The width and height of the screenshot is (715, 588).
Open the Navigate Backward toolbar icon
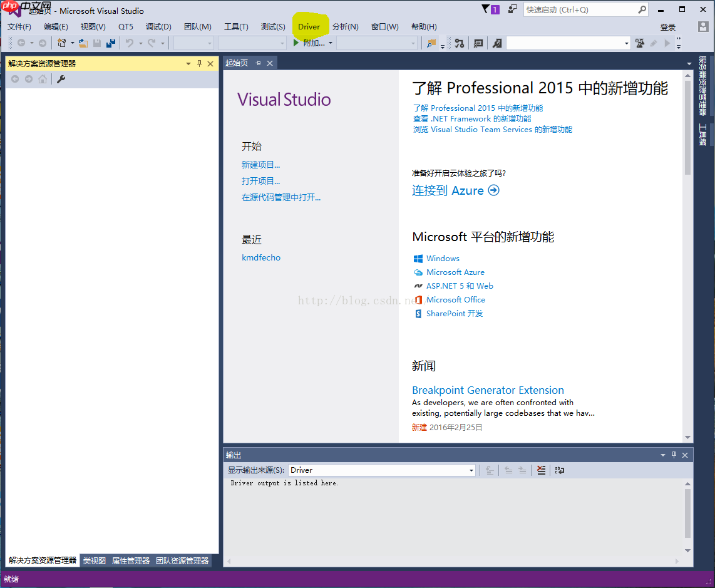tap(21, 43)
